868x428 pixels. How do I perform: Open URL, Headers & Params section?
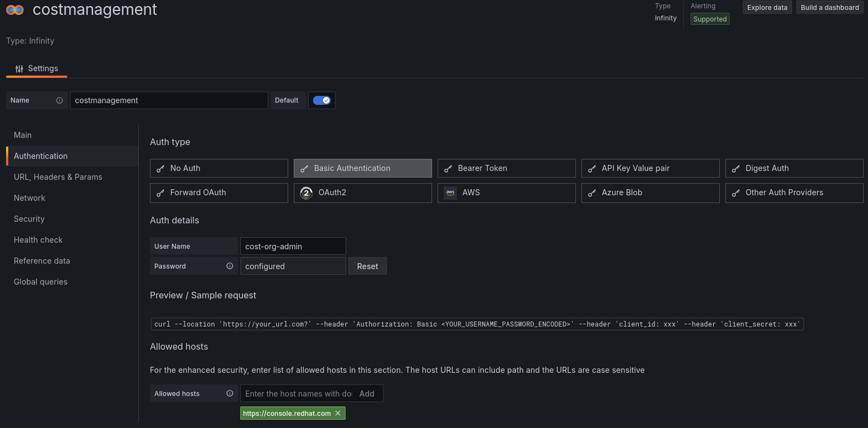pyautogui.click(x=58, y=177)
